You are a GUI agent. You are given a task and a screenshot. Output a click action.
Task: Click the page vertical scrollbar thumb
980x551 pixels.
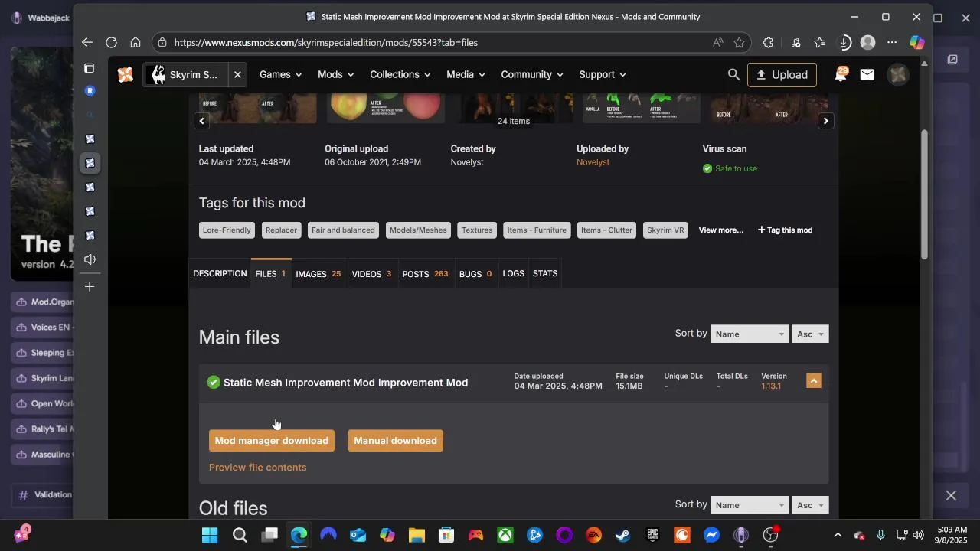point(925,194)
